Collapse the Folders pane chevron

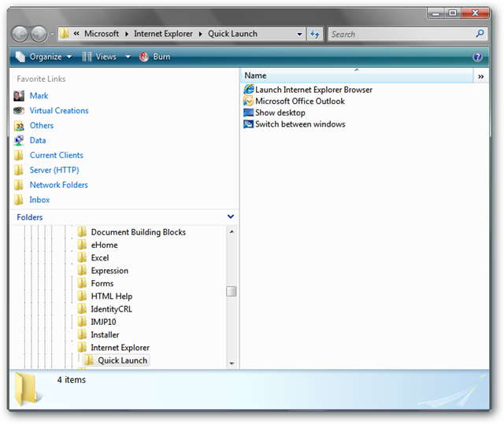click(230, 217)
